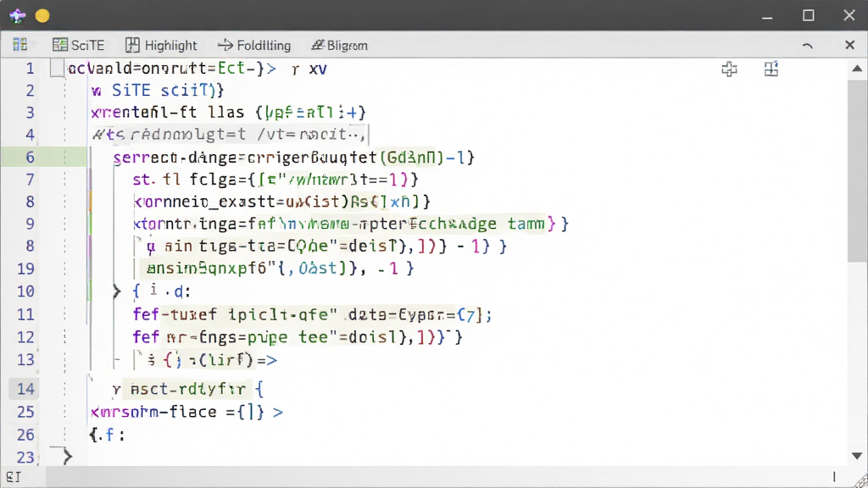Open the SciTE toolbar menu
Screen dimensions: 868x488
point(79,46)
